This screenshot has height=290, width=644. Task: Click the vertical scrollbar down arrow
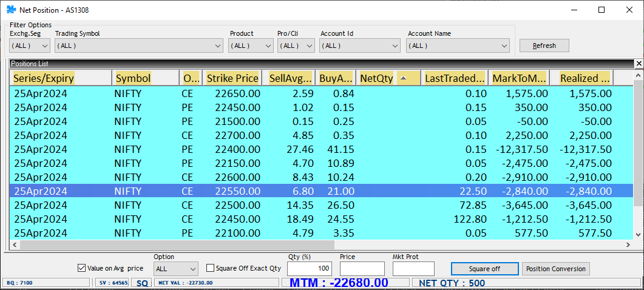point(638,234)
